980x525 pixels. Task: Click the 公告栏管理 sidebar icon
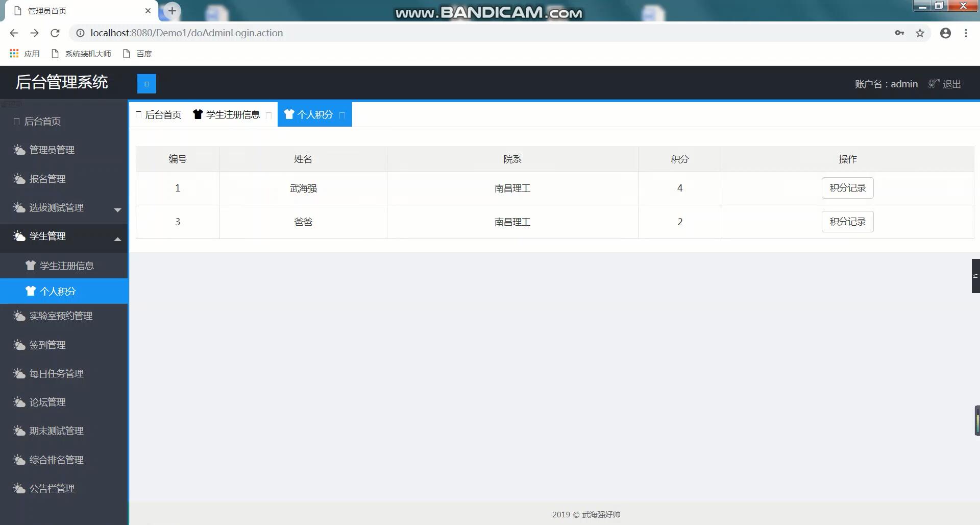[x=19, y=488]
